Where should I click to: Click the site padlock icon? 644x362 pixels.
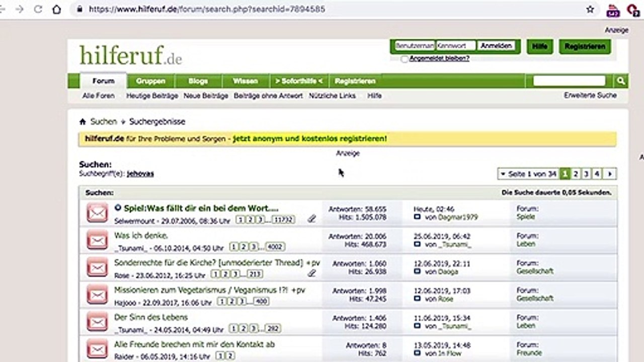point(79,9)
